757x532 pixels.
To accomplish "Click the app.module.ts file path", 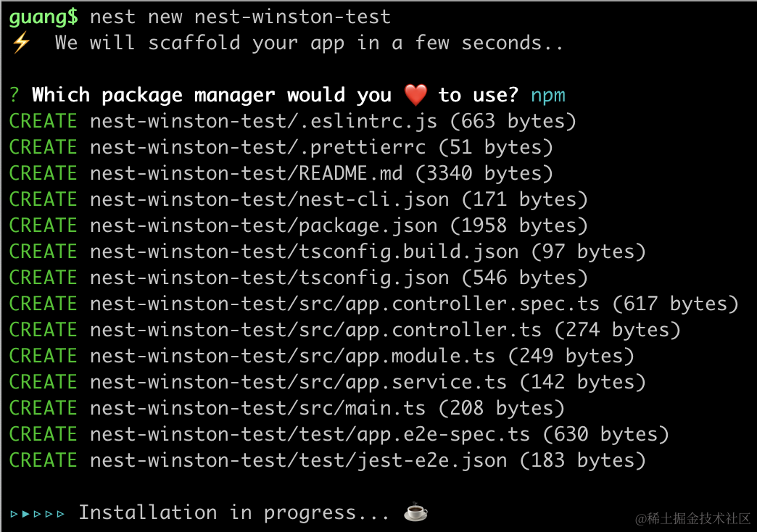I will (293, 356).
